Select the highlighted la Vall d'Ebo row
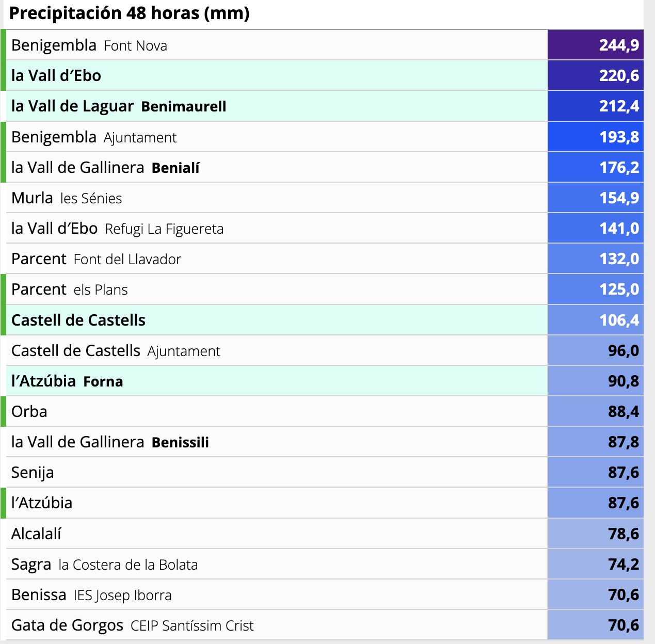The width and height of the screenshot is (655, 644). coord(325,76)
